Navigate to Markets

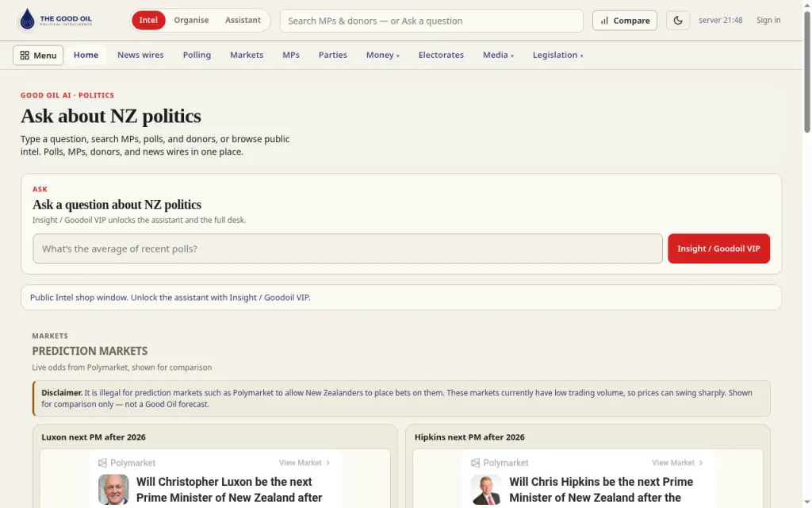[x=247, y=55]
